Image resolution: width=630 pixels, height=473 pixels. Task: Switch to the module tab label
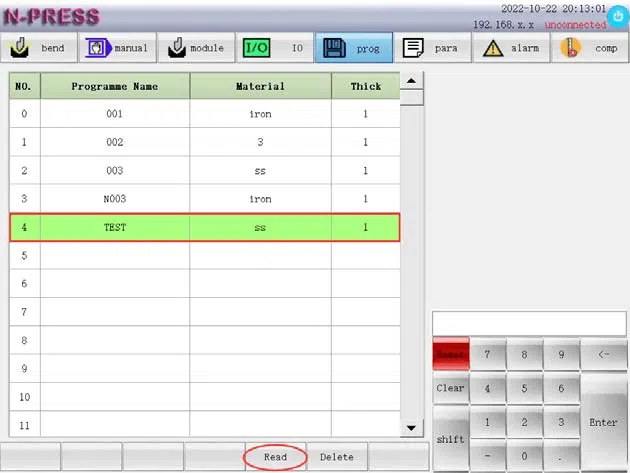pyautogui.click(x=207, y=48)
